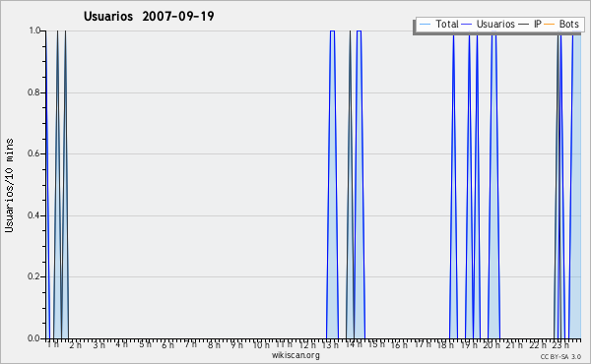Select the 'Total' legend entry
591x364 pixels.
click(447, 24)
